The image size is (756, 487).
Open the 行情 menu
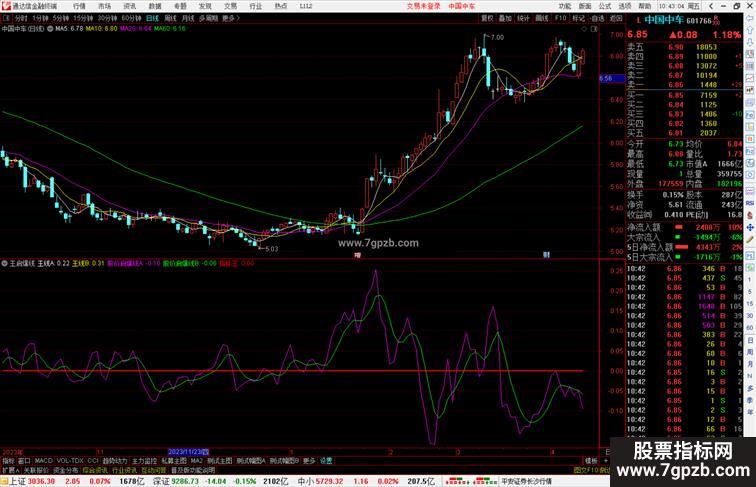tap(79, 6)
